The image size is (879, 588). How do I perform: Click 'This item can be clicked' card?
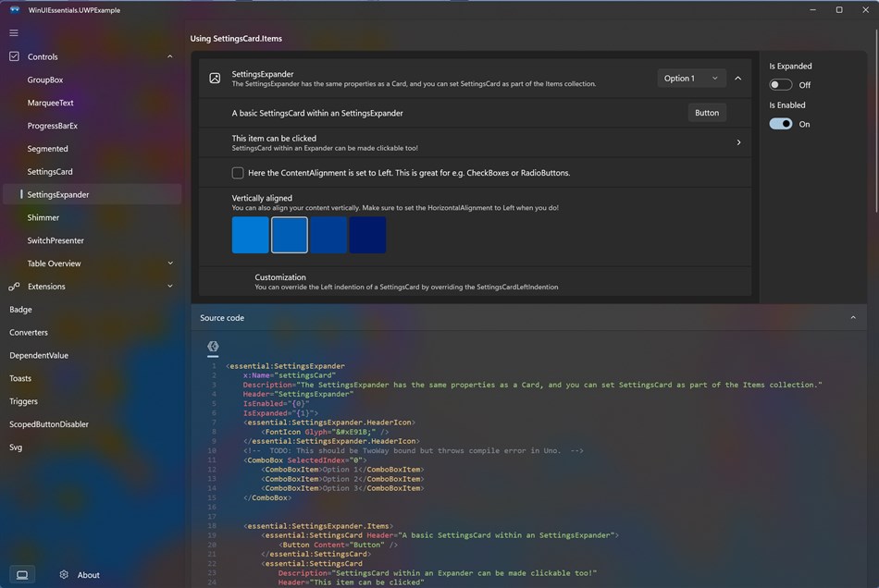475,142
